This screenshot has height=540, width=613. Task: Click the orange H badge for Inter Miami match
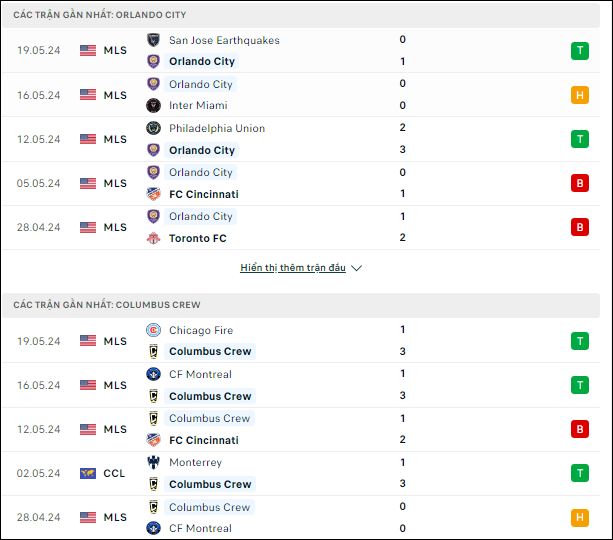[580, 95]
